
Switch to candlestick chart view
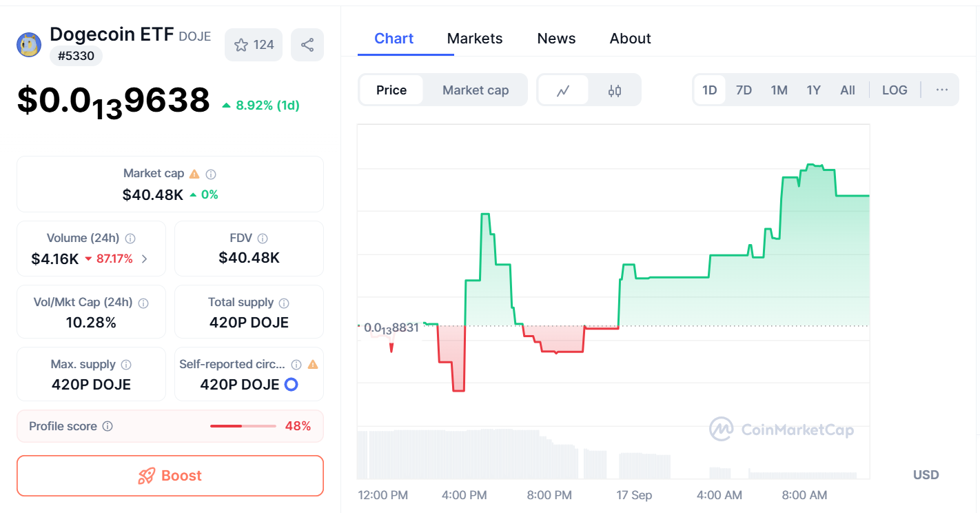pyautogui.click(x=615, y=90)
